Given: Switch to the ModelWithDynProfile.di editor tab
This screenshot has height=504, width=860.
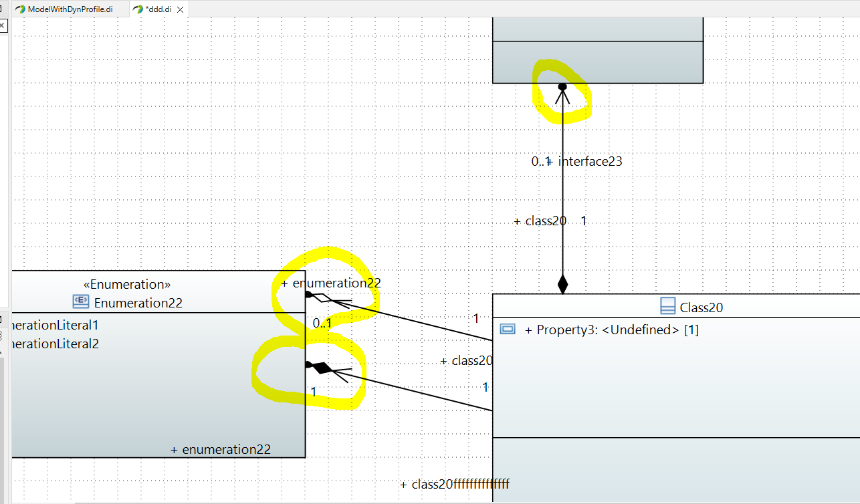Looking at the screenshot, I should coord(69,10).
